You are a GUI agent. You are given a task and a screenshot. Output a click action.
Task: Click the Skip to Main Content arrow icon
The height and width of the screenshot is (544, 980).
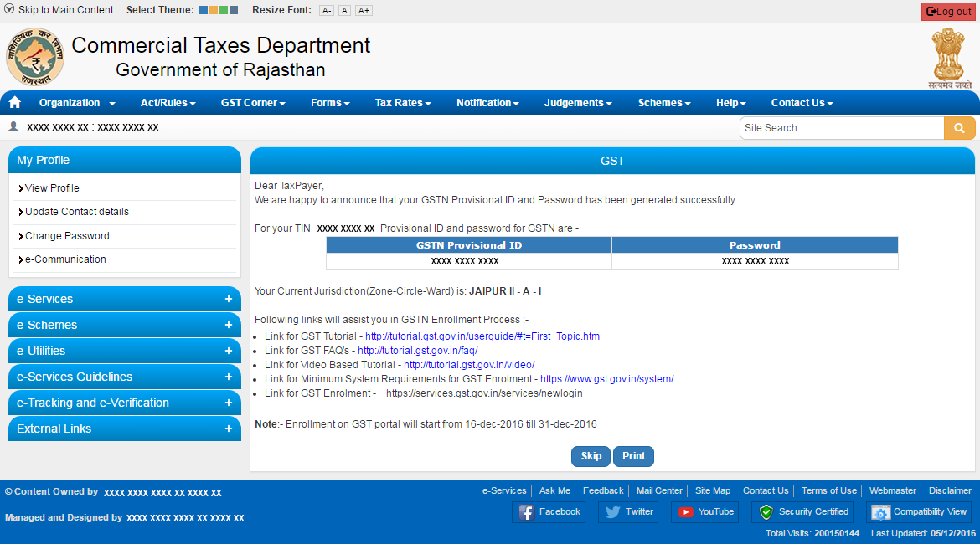tap(9, 10)
